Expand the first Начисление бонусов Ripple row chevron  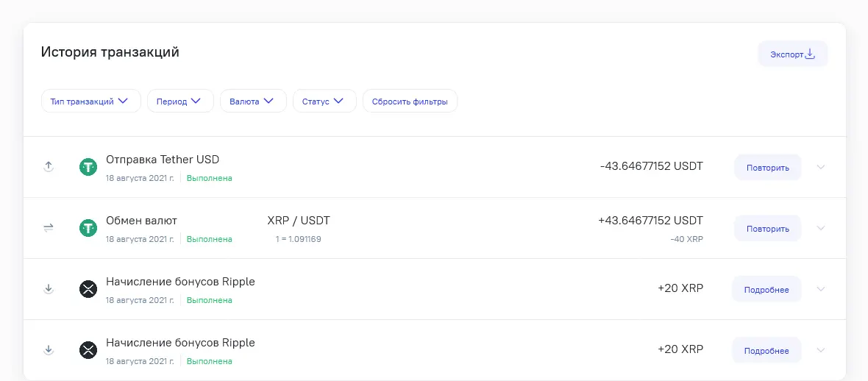[x=821, y=289]
